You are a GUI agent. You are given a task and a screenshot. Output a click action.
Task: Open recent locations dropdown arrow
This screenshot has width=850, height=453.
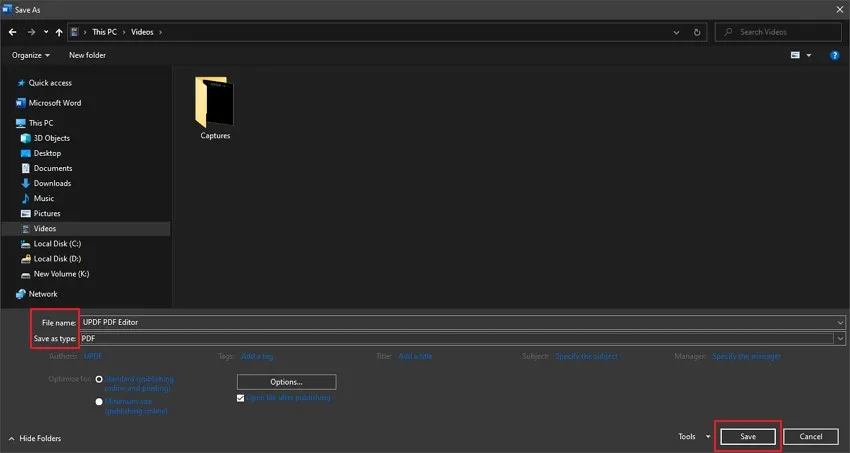pos(46,32)
